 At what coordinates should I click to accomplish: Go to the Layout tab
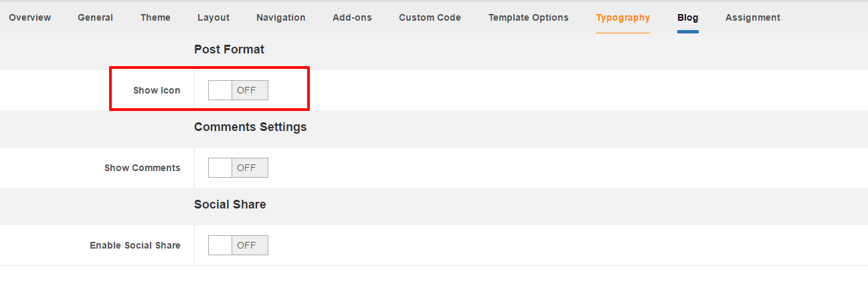pyautogui.click(x=213, y=17)
